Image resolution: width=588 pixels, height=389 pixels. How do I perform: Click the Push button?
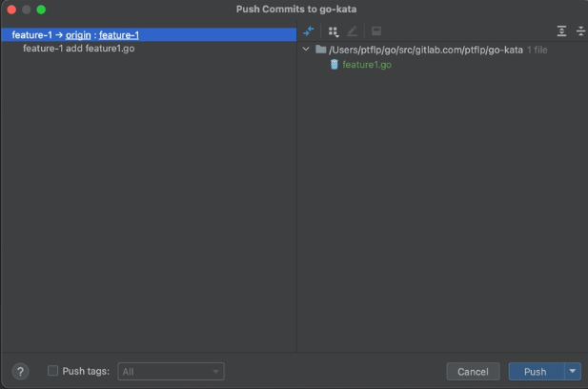(535, 371)
